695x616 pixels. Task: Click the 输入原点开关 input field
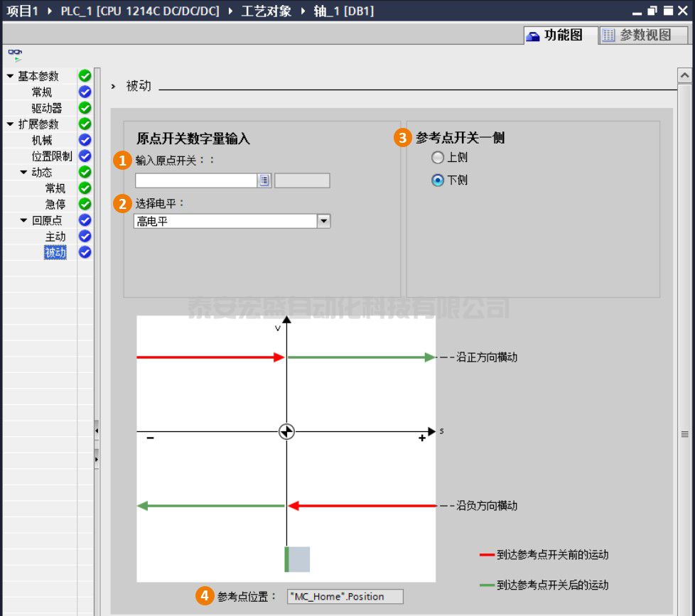pyautogui.click(x=196, y=180)
